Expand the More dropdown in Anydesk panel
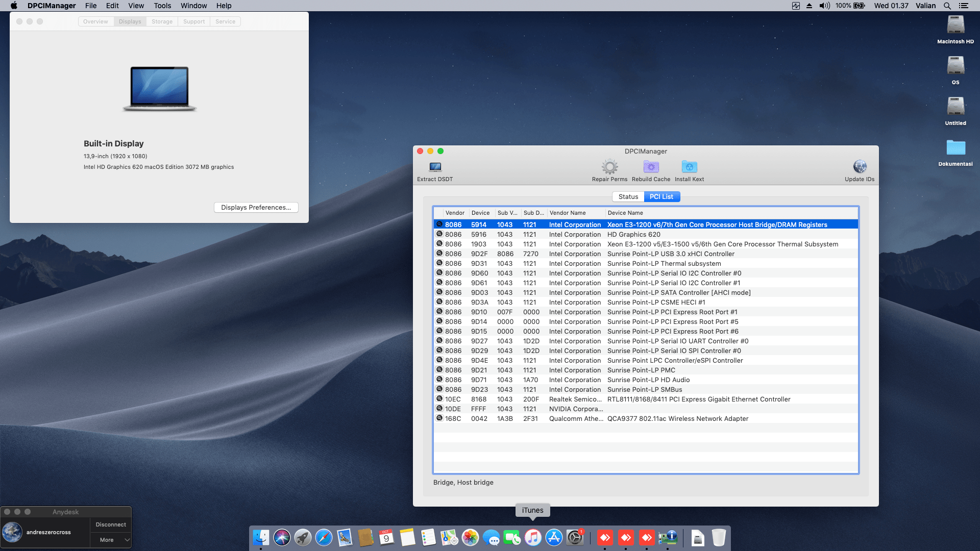The width and height of the screenshot is (980, 551). [x=111, y=540]
